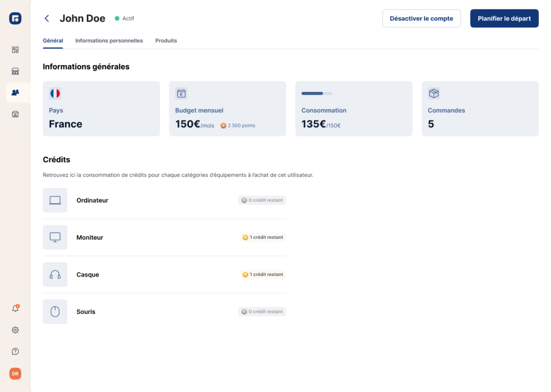Go back using the left chevron arrow
Image resolution: width=551 pixels, height=392 pixels.
point(47,18)
